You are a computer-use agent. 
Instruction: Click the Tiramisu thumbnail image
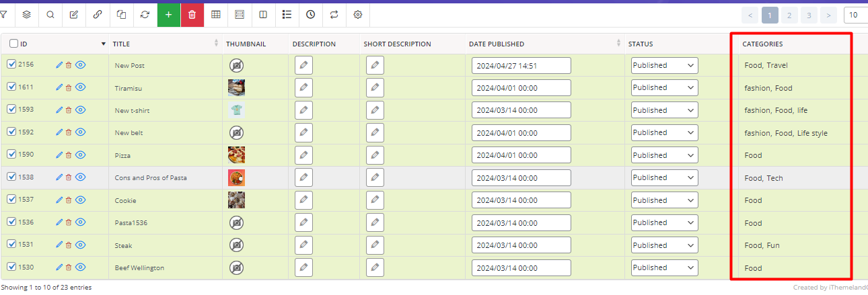pyautogui.click(x=236, y=87)
